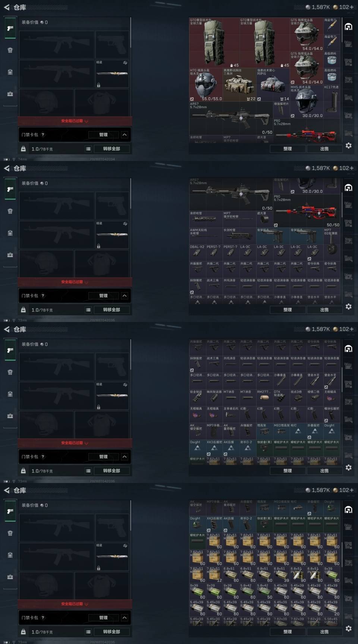The width and height of the screenshot is (358, 644).
Task: Click 1,587K currency in GTO backpack screenshot
Action: 317,7
